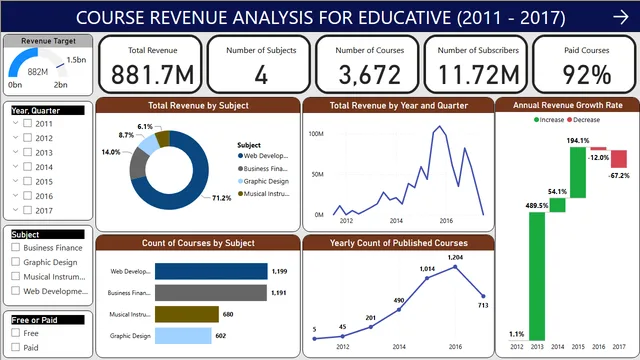Check the Free courses checkbox
The width and height of the screenshot is (640, 360).
(x=16, y=333)
